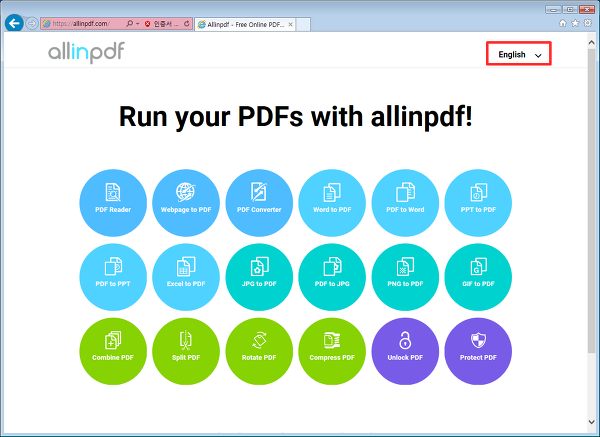The height and width of the screenshot is (437, 600).
Task: Open the PDF Reader tool
Action: pyautogui.click(x=113, y=203)
